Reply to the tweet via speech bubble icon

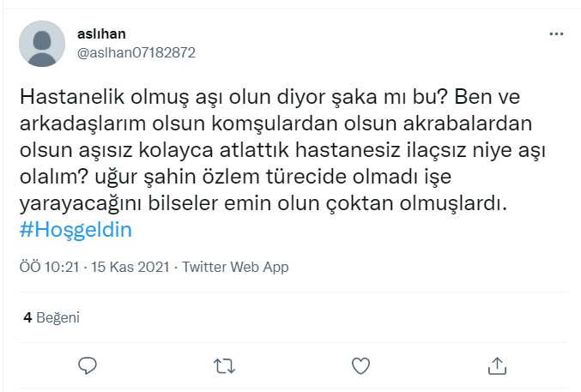pos(88,366)
